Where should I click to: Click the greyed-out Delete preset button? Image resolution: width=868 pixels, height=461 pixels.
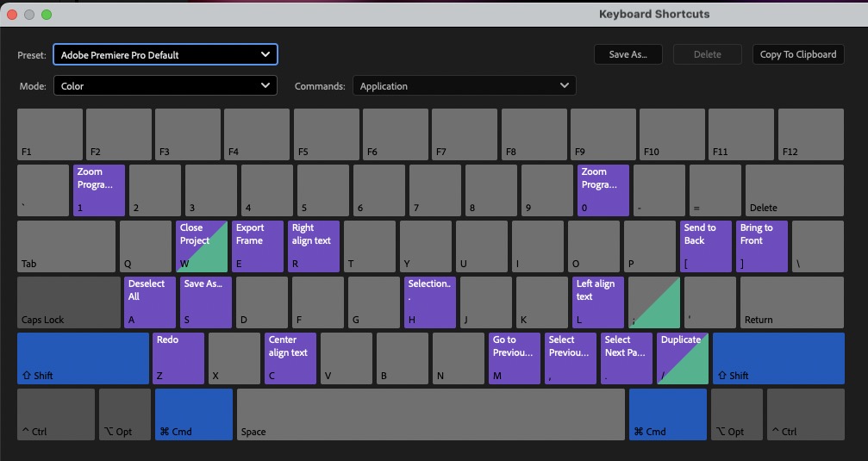(x=707, y=54)
